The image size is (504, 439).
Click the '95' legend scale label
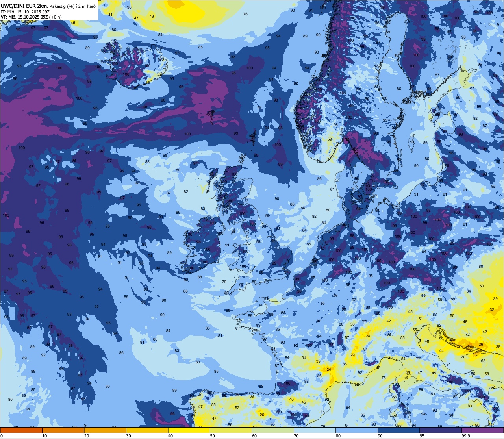(x=422, y=436)
